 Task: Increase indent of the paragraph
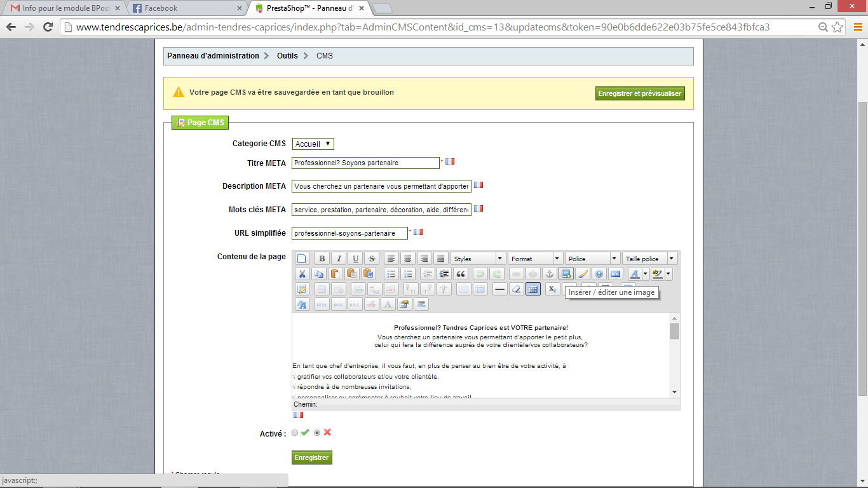[444, 274]
